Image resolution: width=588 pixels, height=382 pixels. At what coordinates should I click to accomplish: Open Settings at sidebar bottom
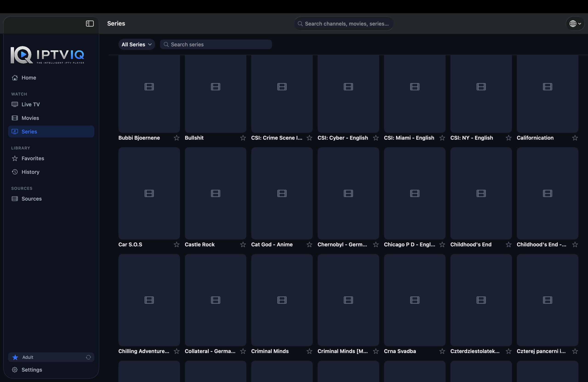click(x=51, y=370)
